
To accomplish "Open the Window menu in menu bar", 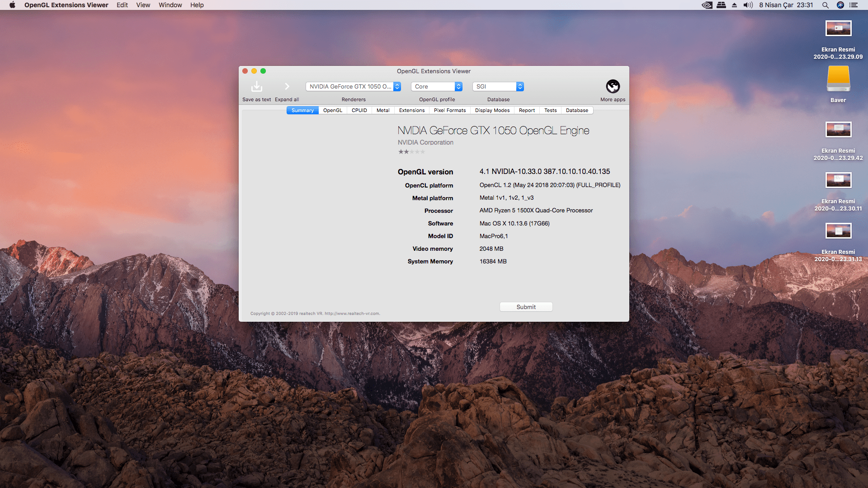I will pos(170,5).
